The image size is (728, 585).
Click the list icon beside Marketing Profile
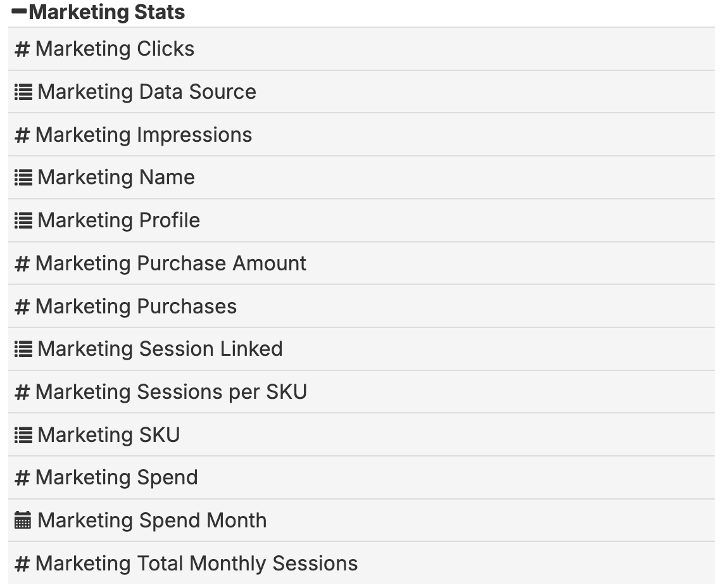(23, 221)
